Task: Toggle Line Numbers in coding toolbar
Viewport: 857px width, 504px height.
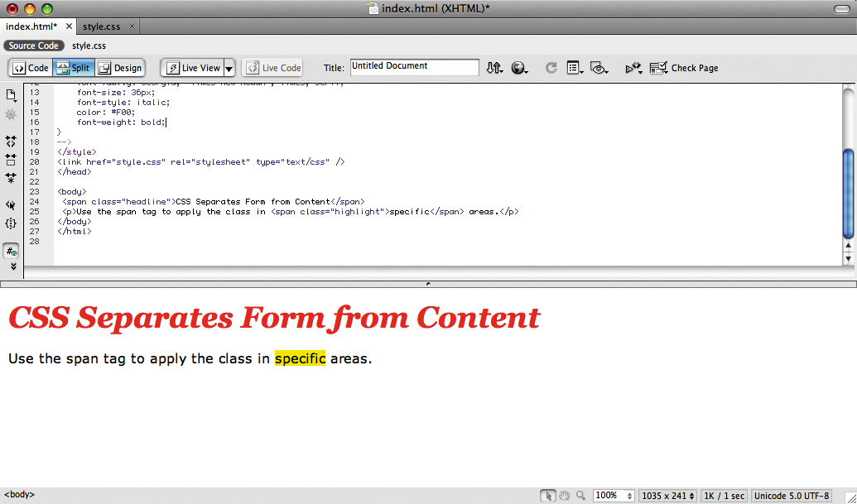Action: (x=11, y=251)
